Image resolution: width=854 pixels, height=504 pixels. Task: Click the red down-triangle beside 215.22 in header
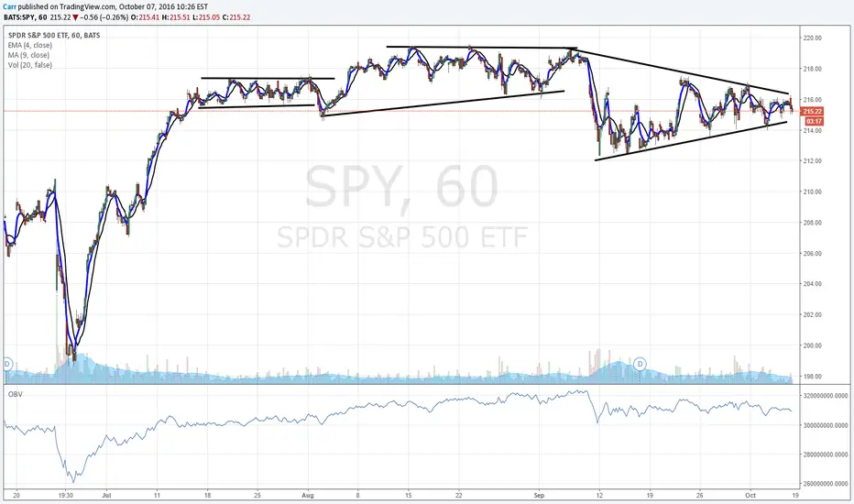point(75,17)
